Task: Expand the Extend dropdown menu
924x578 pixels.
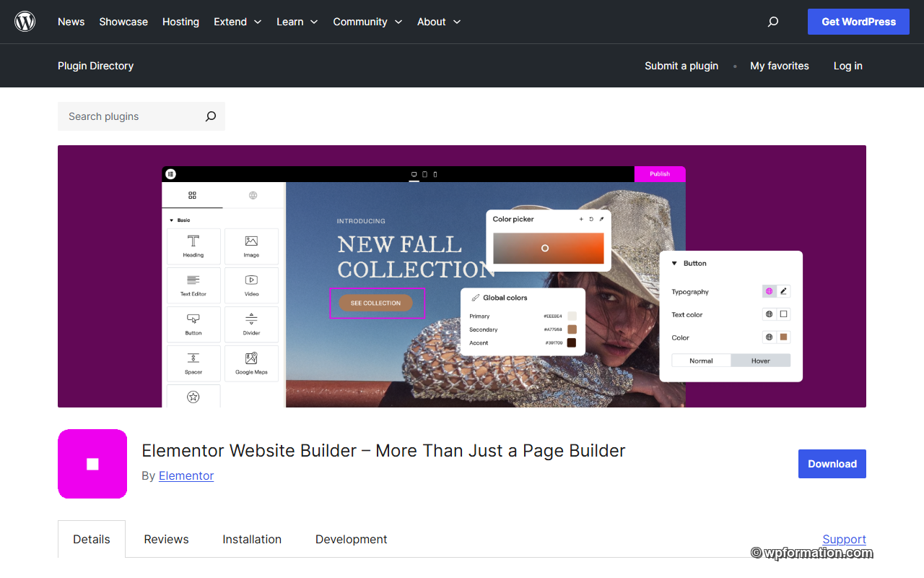Action: pyautogui.click(x=237, y=22)
